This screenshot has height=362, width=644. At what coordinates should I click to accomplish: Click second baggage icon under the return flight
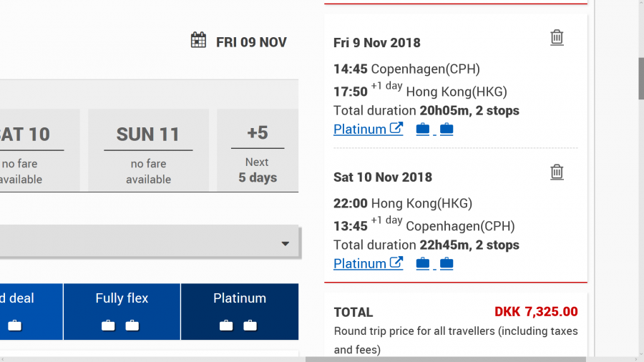[x=447, y=264]
